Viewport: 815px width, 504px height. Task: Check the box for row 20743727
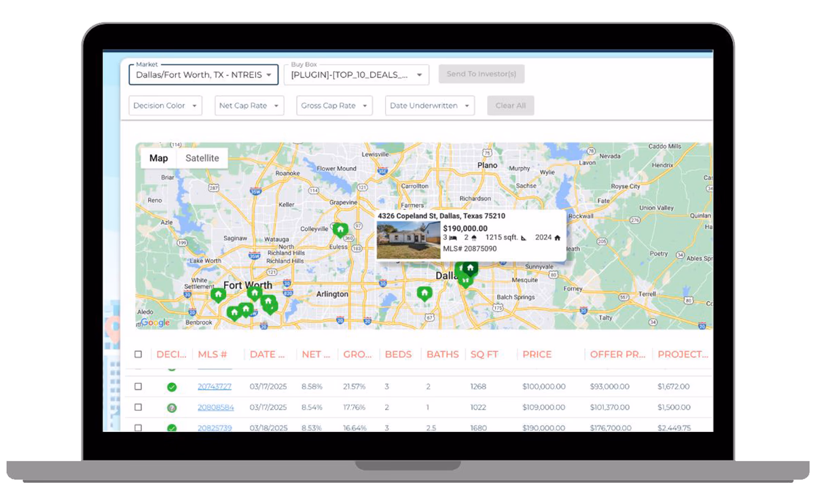coord(139,386)
